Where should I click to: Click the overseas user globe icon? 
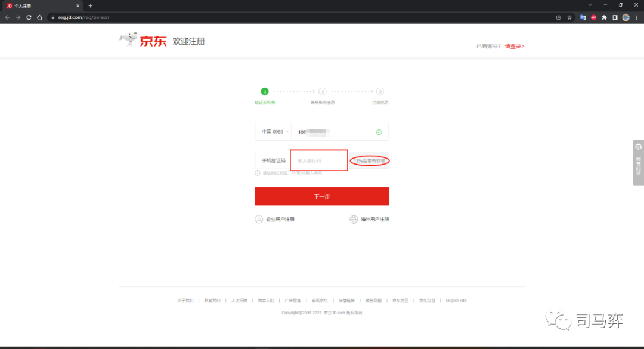[353, 219]
